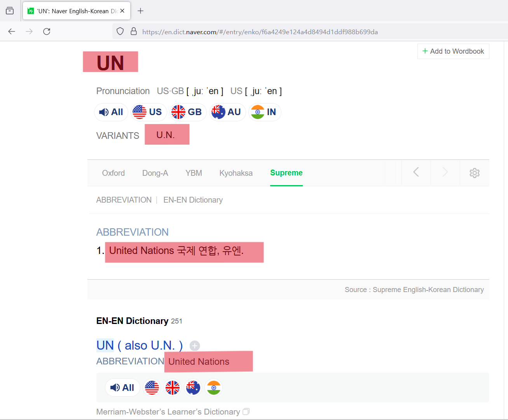Click the UN headword title
The image size is (508, 420).
coord(110,62)
